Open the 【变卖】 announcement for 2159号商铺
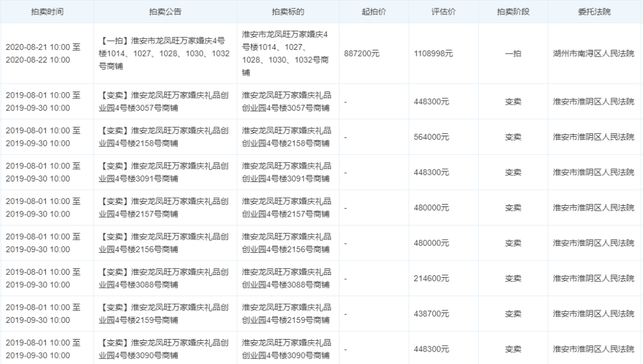 click(163, 313)
